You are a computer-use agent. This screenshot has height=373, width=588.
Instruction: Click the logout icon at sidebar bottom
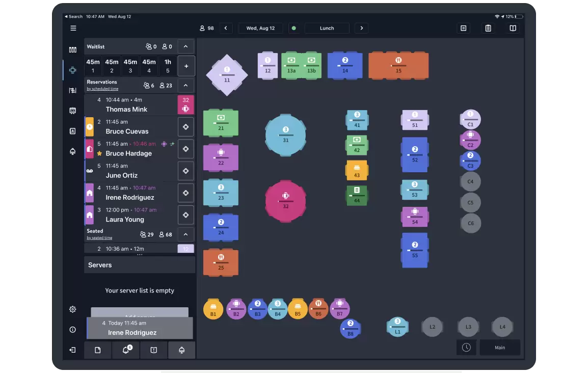(x=73, y=350)
